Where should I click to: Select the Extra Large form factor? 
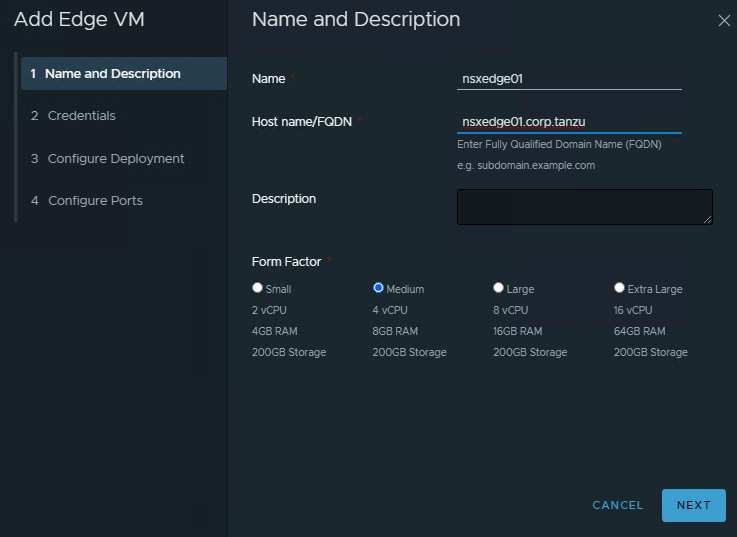tap(620, 288)
